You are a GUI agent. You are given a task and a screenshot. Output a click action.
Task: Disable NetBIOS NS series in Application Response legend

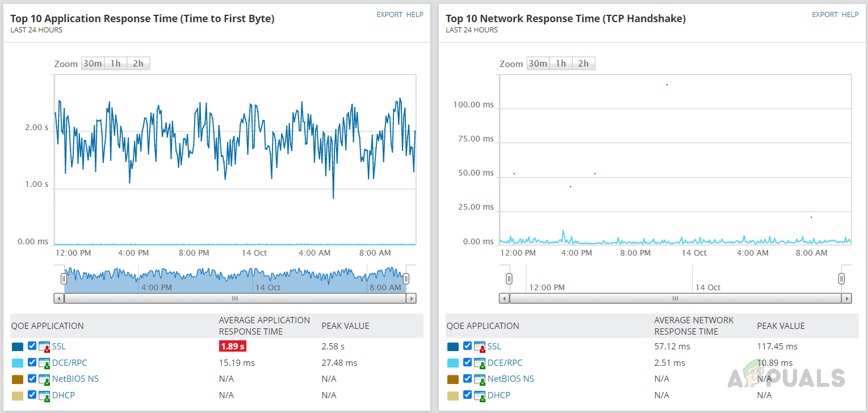(x=32, y=378)
